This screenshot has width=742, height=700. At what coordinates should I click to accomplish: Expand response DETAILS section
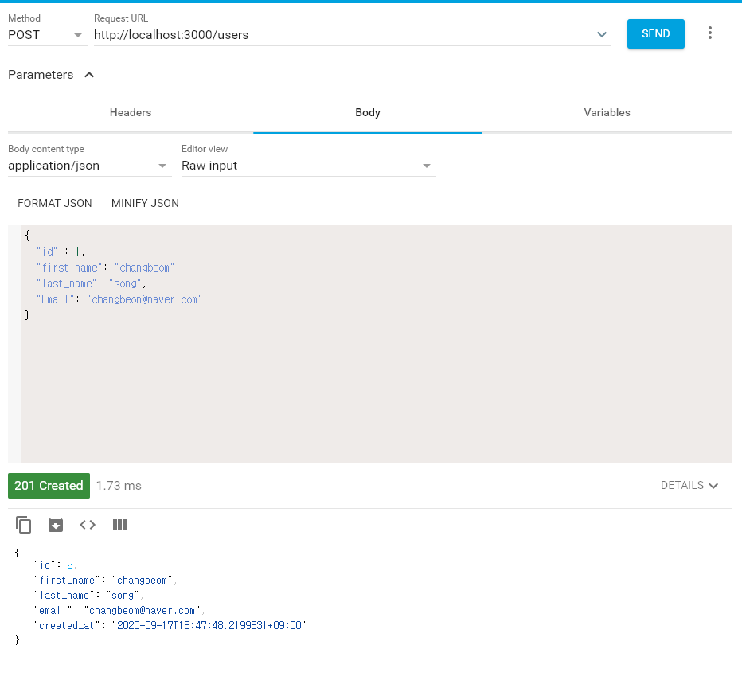tap(689, 485)
